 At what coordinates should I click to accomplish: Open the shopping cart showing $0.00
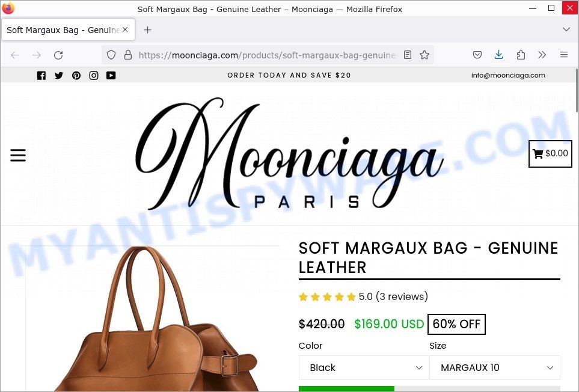550,153
